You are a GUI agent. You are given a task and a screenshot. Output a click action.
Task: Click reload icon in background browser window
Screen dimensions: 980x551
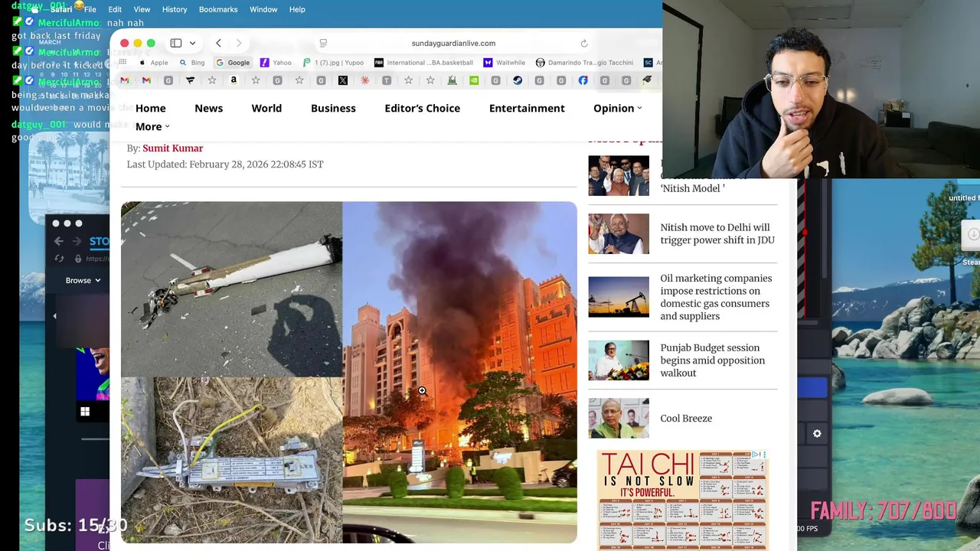point(59,259)
